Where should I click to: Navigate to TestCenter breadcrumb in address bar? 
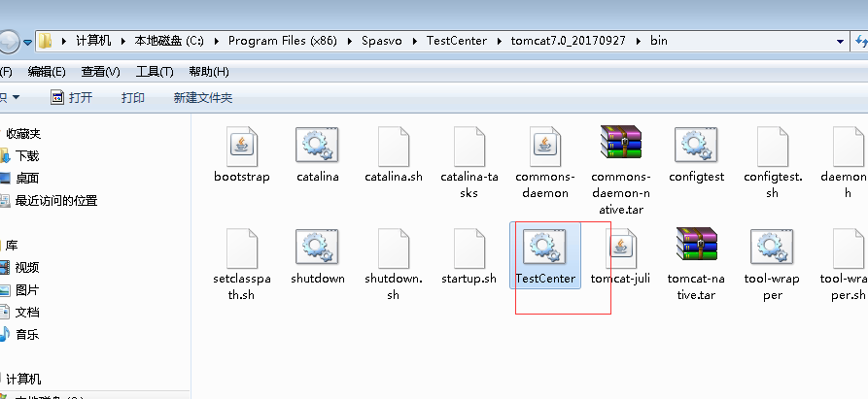pos(457,41)
